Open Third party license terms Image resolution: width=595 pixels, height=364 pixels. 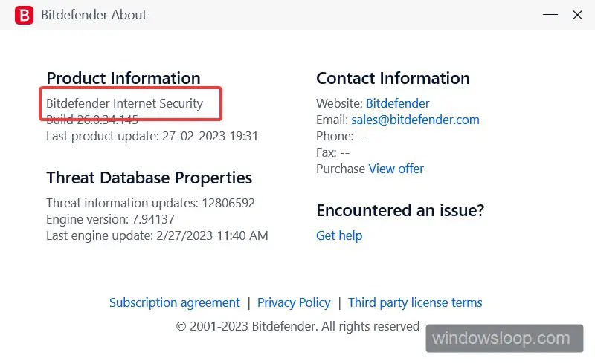[415, 302]
